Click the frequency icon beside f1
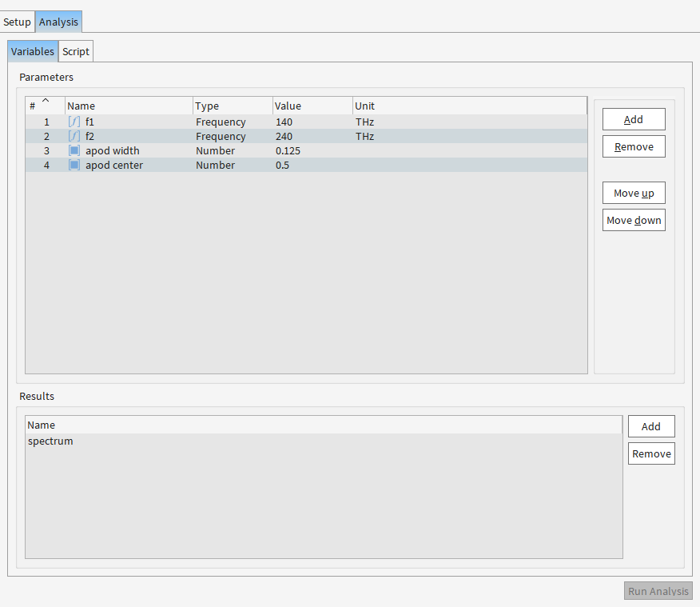700x607 pixels. [x=74, y=122]
